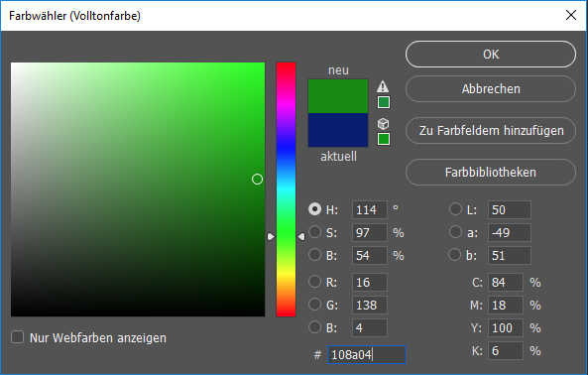Close the Farbwähler dialog with X
Image resolution: width=588 pixels, height=375 pixels.
[571, 15]
